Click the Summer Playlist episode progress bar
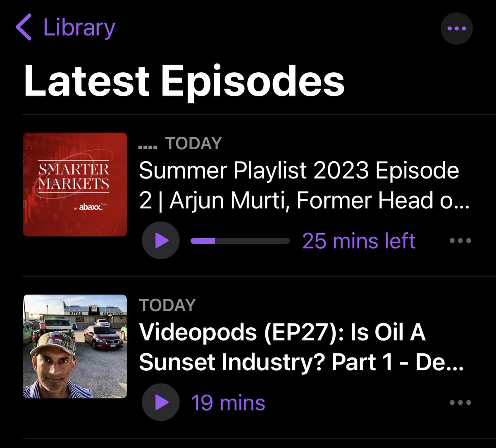The height and width of the screenshot is (448, 496). 240,241
